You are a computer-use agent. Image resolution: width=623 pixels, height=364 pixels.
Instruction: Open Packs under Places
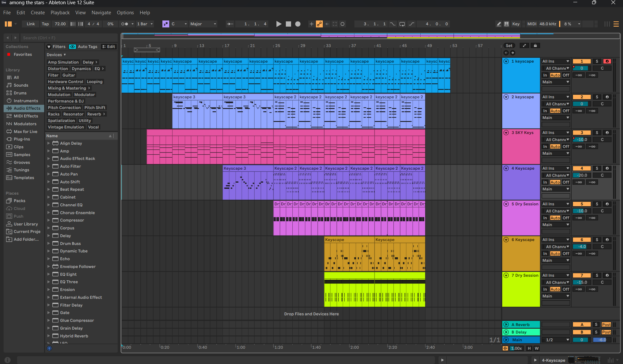coord(19,201)
